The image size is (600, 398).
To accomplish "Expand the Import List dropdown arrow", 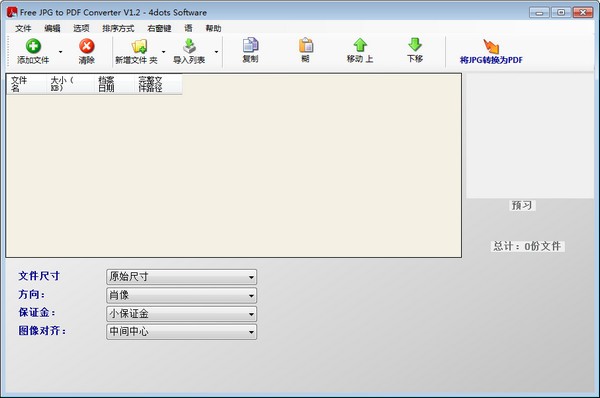I will pyautogui.click(x=216, y=52).
